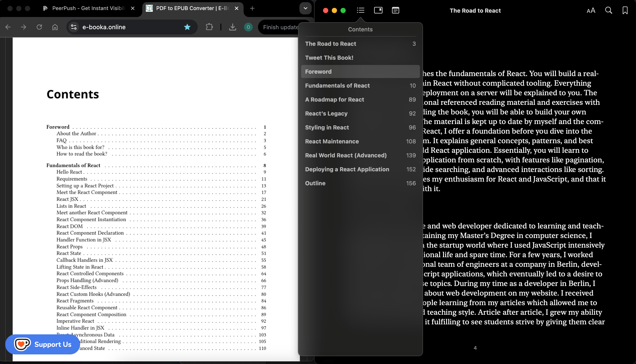Toggle the table of contents list icon

[360, 10]
